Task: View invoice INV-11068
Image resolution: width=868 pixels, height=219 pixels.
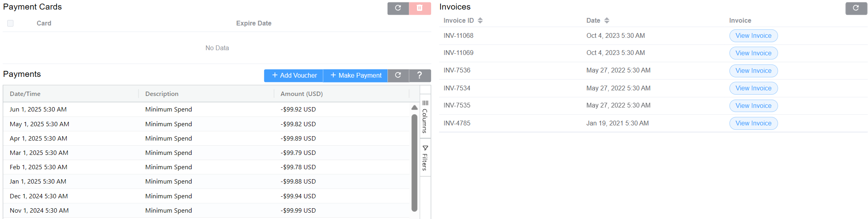Action: coord(753,36)
